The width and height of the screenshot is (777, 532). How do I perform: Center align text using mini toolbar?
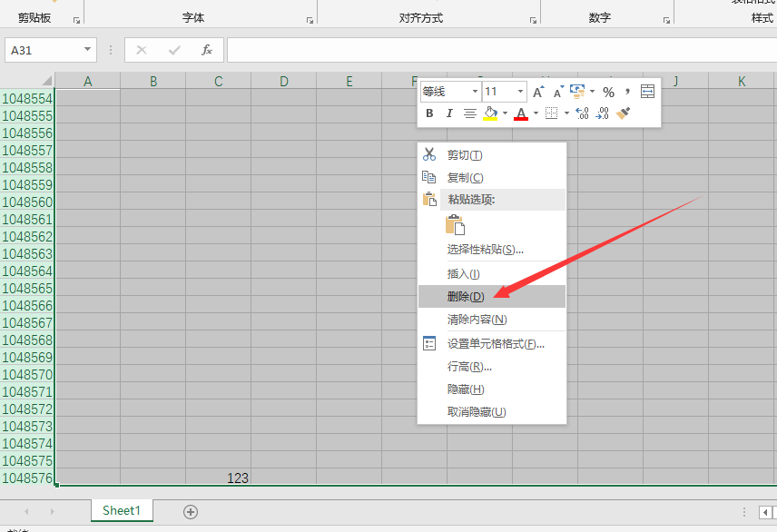(x=470, y=113)
